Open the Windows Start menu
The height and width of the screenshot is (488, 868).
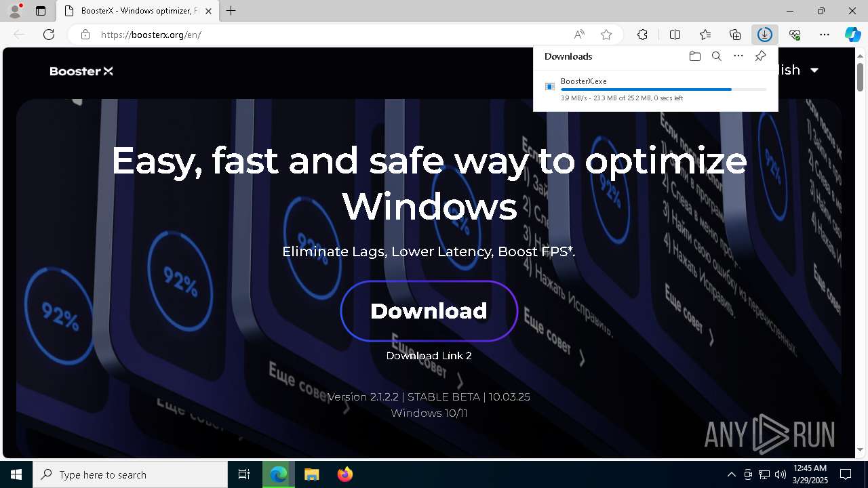(x=16, y=474)
